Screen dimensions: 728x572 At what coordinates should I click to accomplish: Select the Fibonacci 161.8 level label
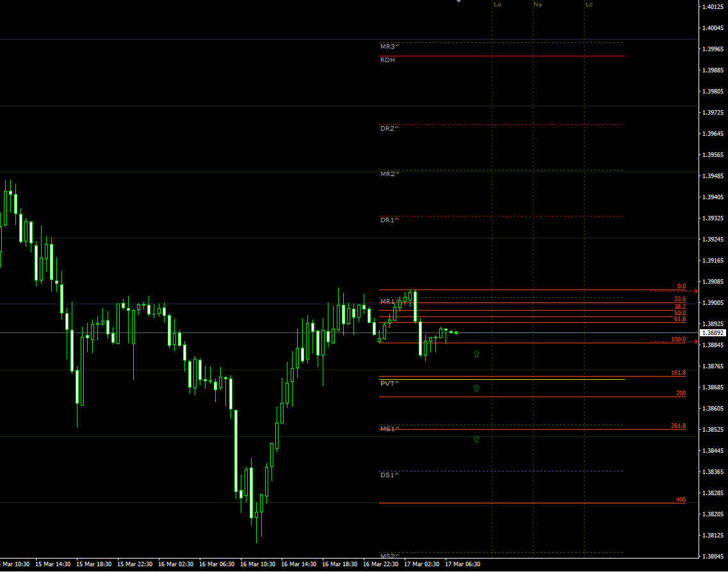[x=678, y=373]
